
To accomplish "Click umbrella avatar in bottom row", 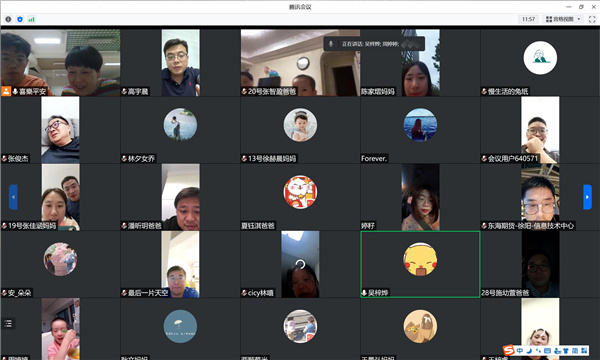I will pyautogui.click(x=180, y=326).
